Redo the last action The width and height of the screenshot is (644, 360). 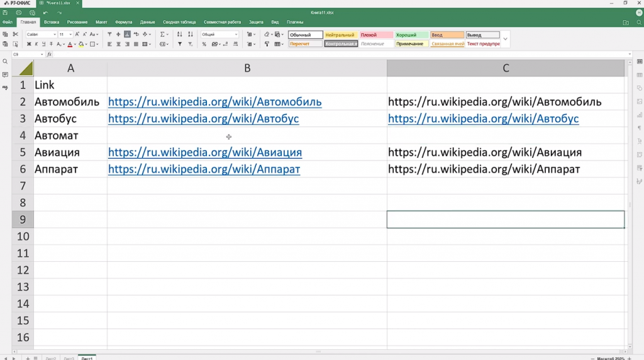59,13
